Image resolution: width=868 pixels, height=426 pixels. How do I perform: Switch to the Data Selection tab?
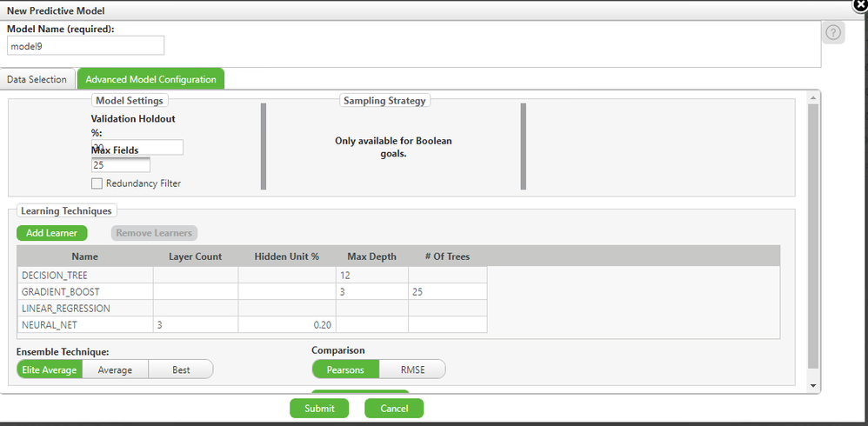coord(37,79)
